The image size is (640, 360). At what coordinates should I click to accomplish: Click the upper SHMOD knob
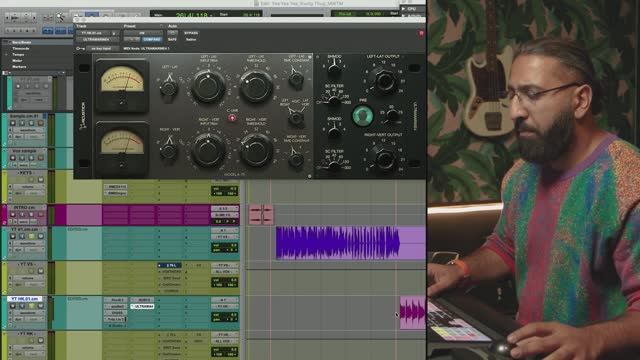pos(334,68)
